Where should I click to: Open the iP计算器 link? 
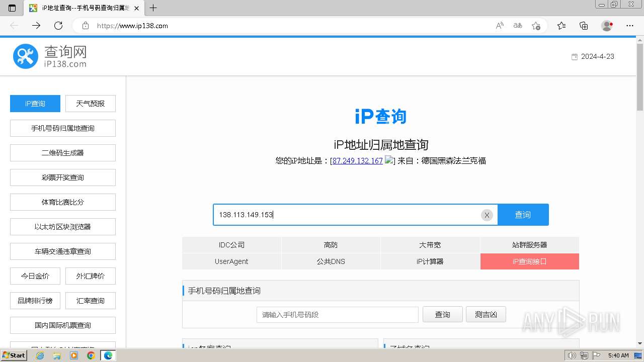430,261
